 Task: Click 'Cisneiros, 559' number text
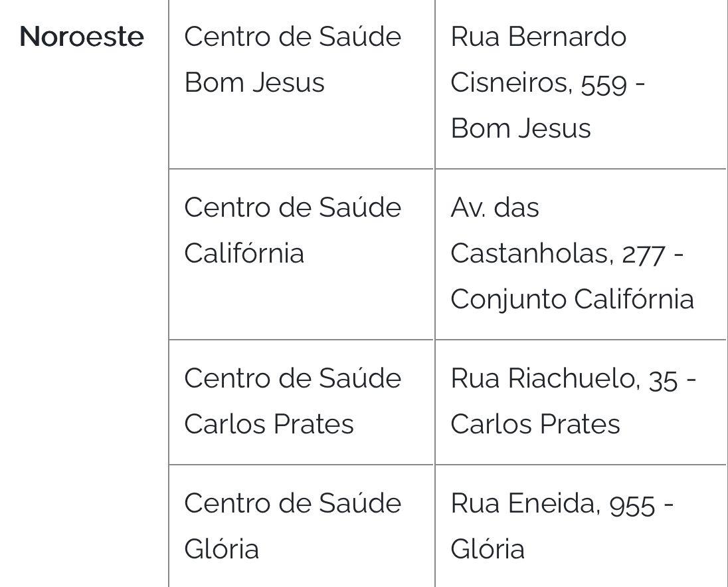point(539,84)
